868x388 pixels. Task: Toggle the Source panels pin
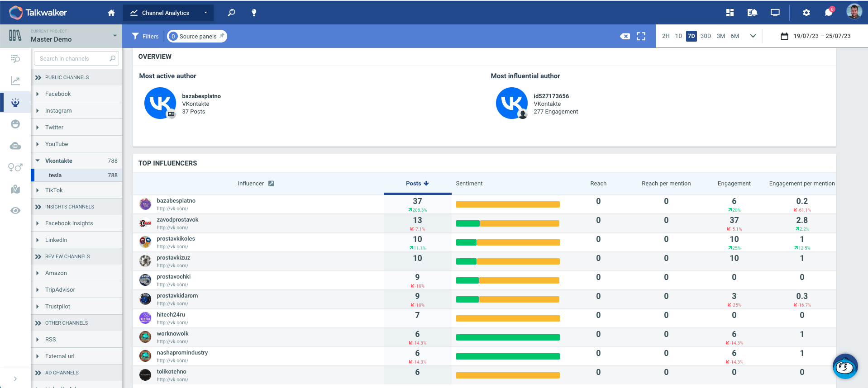click(x=222, y=36)
